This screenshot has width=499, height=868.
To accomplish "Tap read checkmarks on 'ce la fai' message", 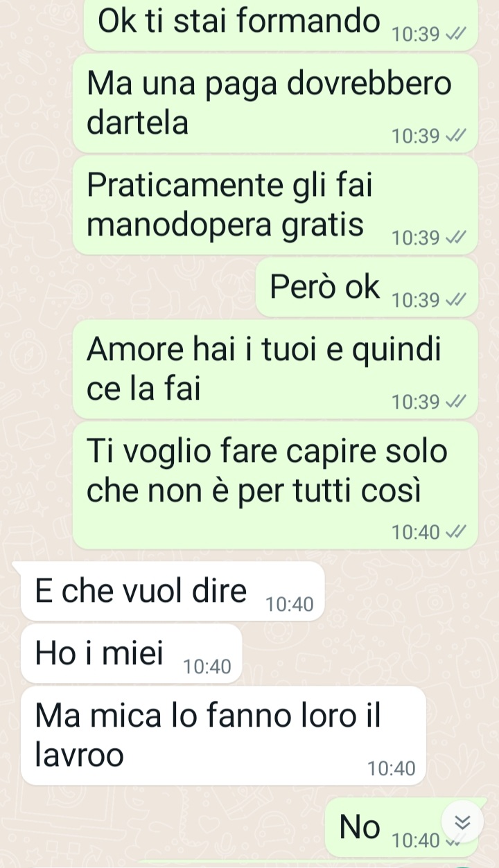I will 455,402.
